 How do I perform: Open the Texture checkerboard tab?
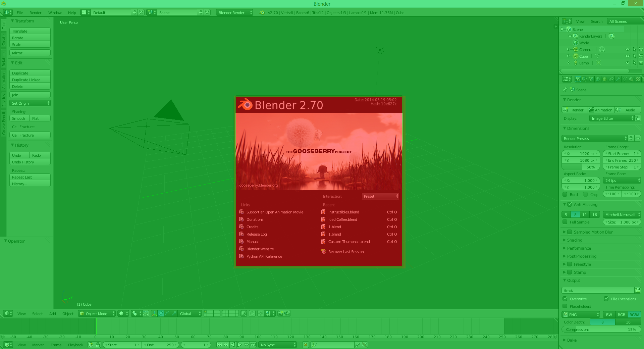638,79
